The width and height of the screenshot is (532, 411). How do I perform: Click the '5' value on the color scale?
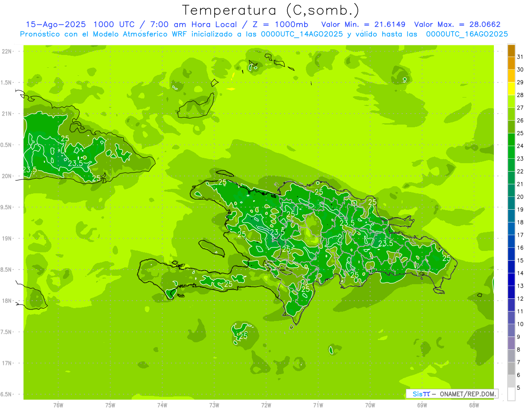(x=519, y=388)
